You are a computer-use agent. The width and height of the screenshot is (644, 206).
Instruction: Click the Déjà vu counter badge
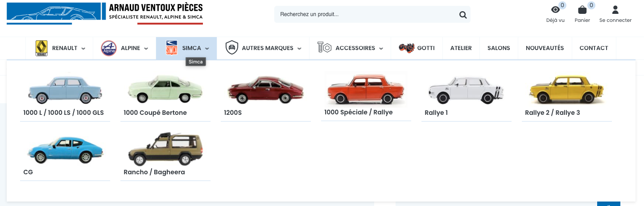click(x=562, y=5)
